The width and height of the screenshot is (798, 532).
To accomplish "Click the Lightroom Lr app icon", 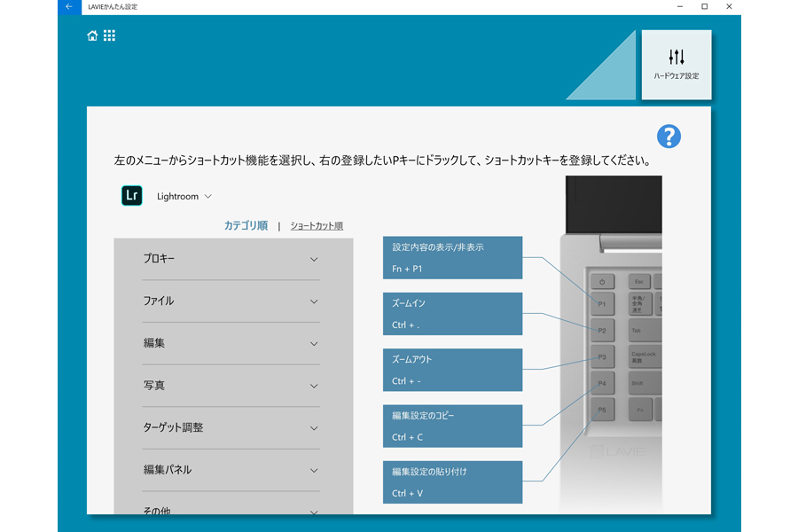I will tap(132, 196).
